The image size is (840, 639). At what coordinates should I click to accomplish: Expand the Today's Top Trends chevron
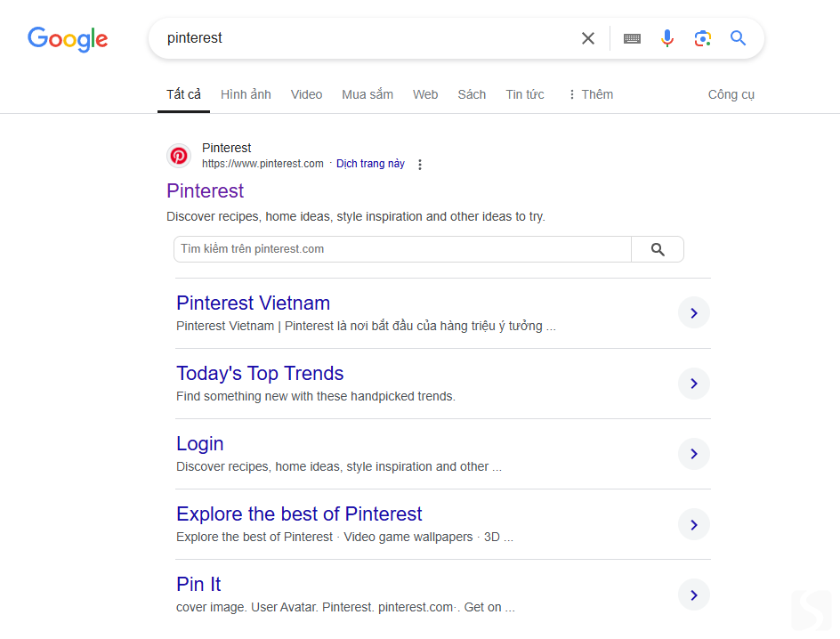point(694,384)
